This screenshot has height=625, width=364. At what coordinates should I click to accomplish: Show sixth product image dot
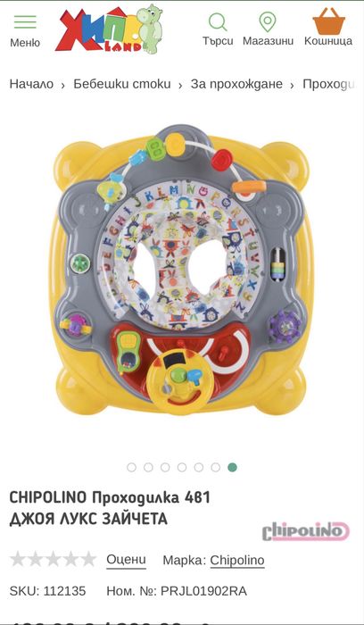coord(215,467)
